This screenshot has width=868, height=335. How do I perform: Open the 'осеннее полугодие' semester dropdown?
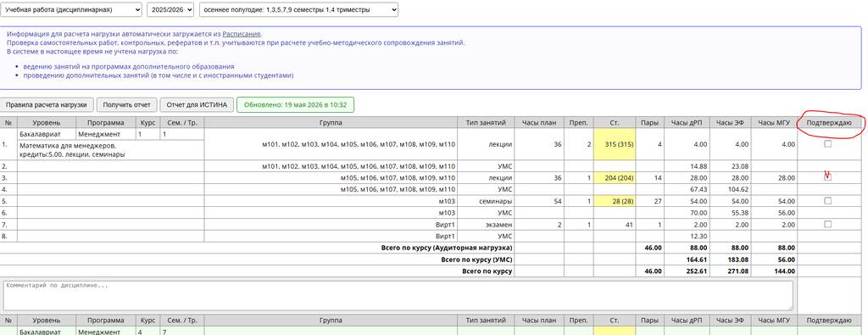(x=298, y=10)
